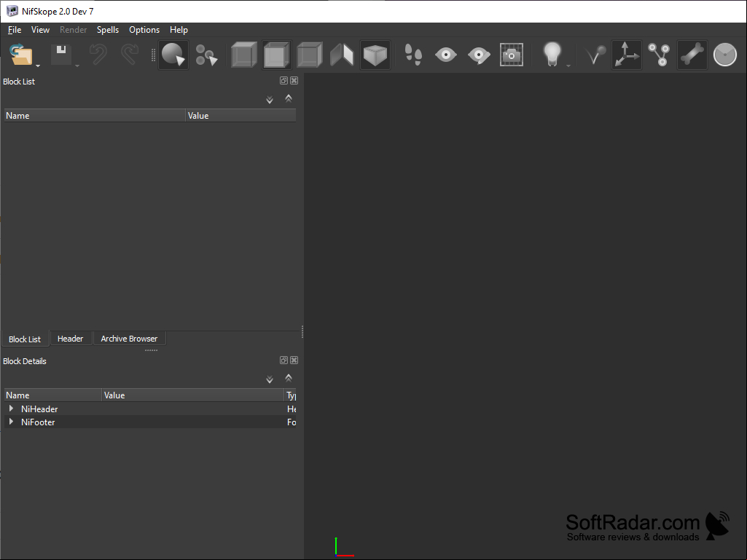The height and width of the screenshot is (560, 747).
Task: Click the Block List Name column header
Action: click(95, 116)
